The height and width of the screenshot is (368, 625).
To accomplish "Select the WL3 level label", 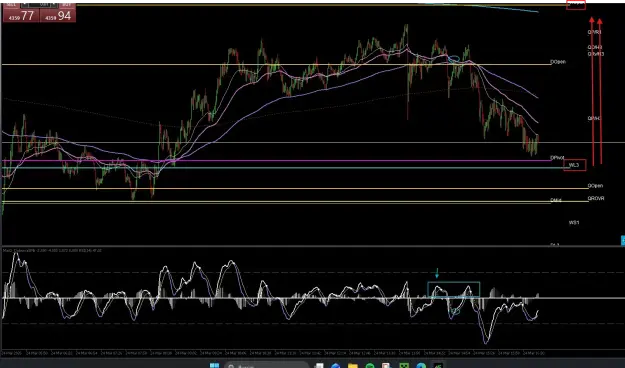I will click(574, 165).
